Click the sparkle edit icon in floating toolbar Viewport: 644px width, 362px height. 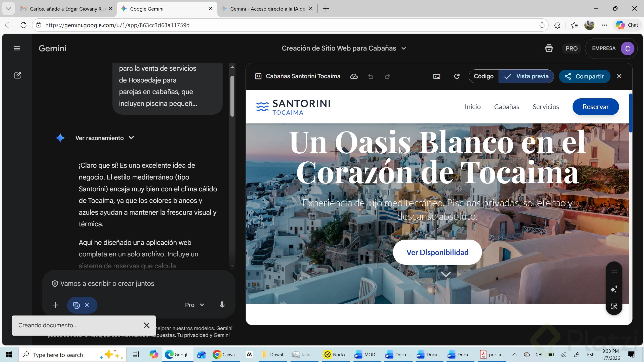(614, 289)
